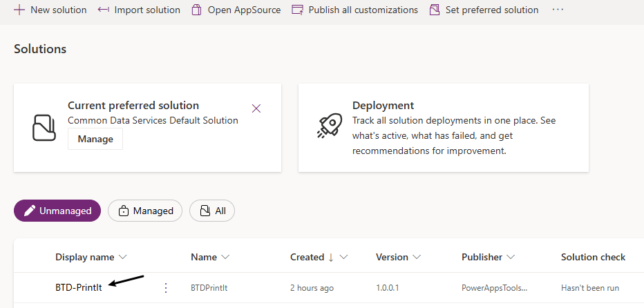Click the Publish all customizations icon
This screenshot has height=308, width=644.
298,10
